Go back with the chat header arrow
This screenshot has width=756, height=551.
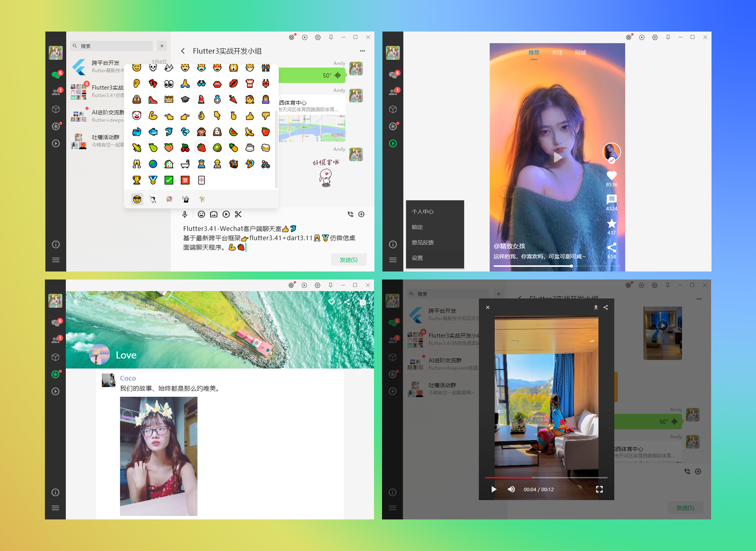click(x=183, y=51)
